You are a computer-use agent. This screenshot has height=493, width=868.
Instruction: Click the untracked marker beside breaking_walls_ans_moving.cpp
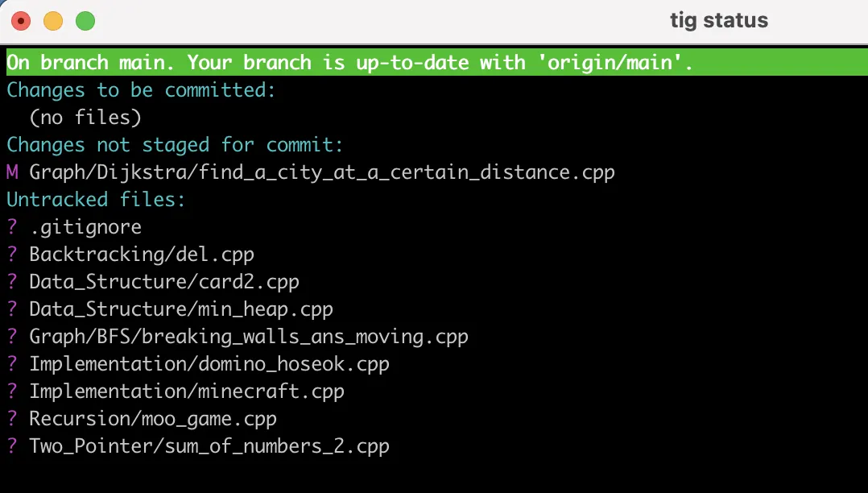[x=12, y=336]
